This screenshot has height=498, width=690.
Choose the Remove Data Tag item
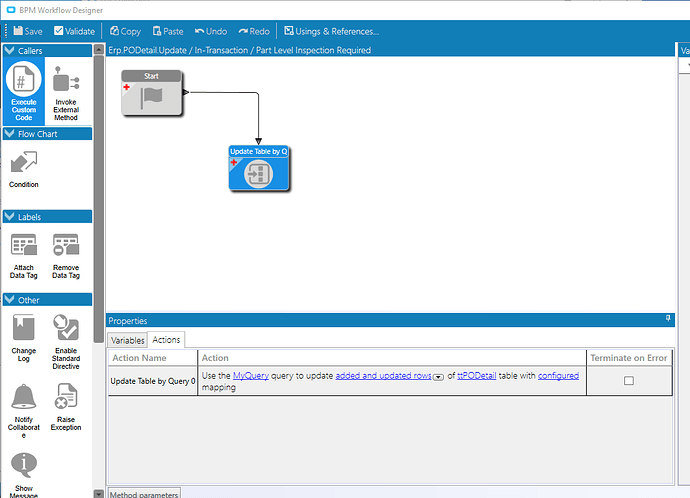click(x=66, y=256)
